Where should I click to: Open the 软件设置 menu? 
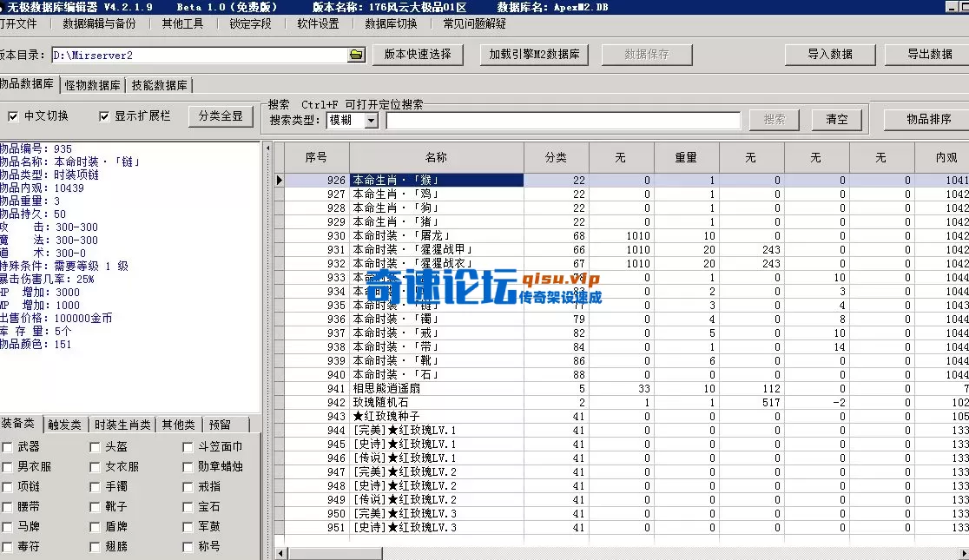(x=316, y=25)
